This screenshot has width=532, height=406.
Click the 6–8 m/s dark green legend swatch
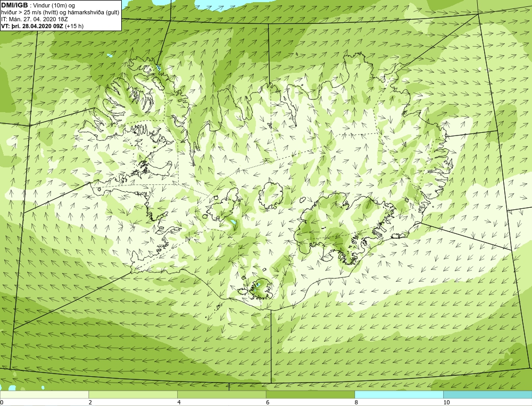[310, 394]
